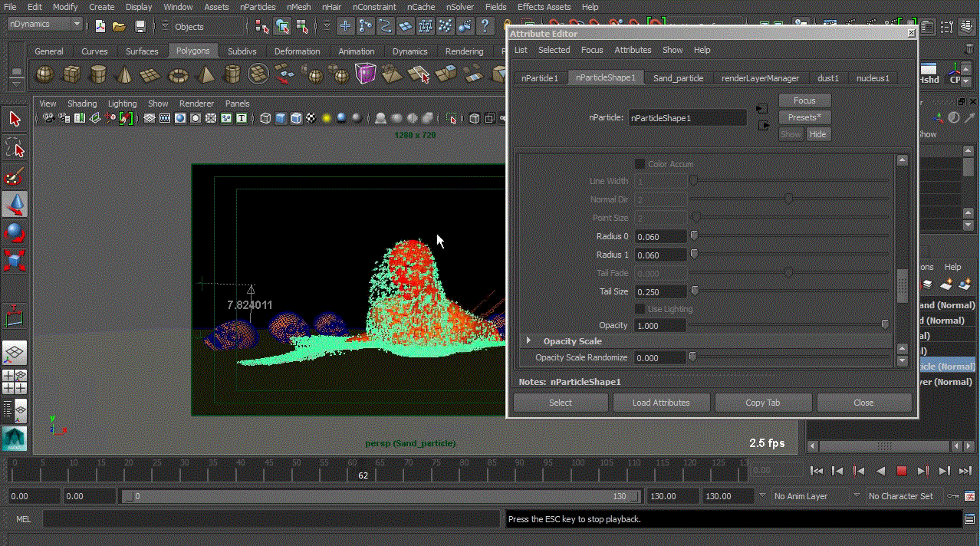Activate the Lasso select tool
The image size is (980, 546).
click(15, 147)
